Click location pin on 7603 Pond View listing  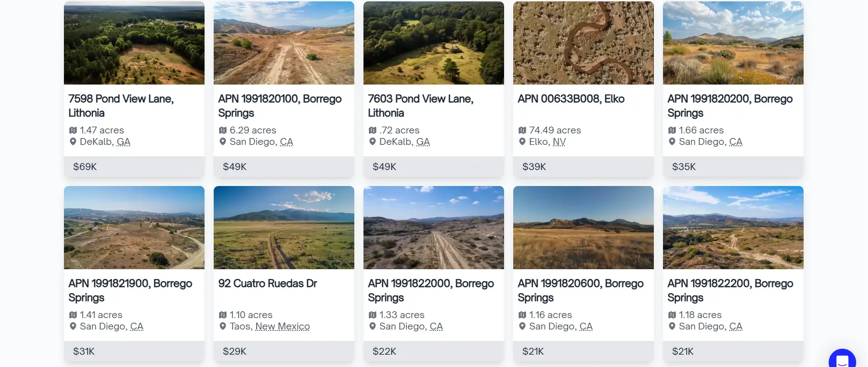tap(373, 142)
